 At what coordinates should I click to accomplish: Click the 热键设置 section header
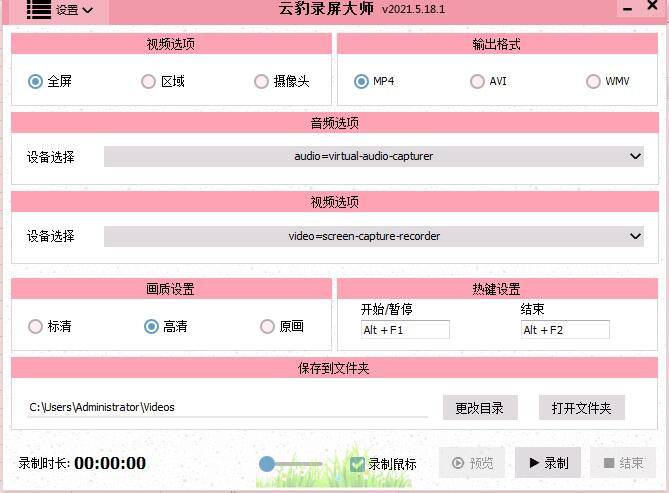pyautogui.click(x=497, y=289)
